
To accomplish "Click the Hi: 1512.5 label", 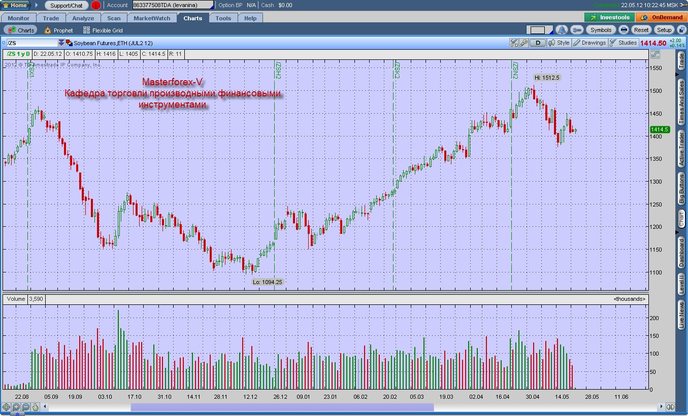I will (547, 78).
